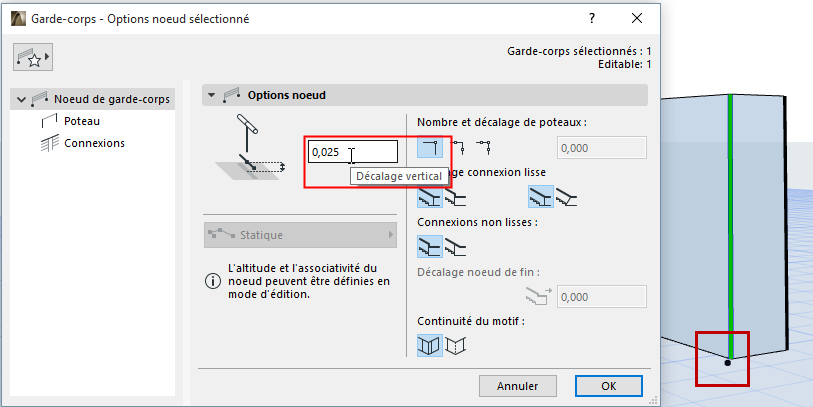Select first non-smooth connection option
The height and width of the screenshot is (407, 813).
tap(430, 246)
